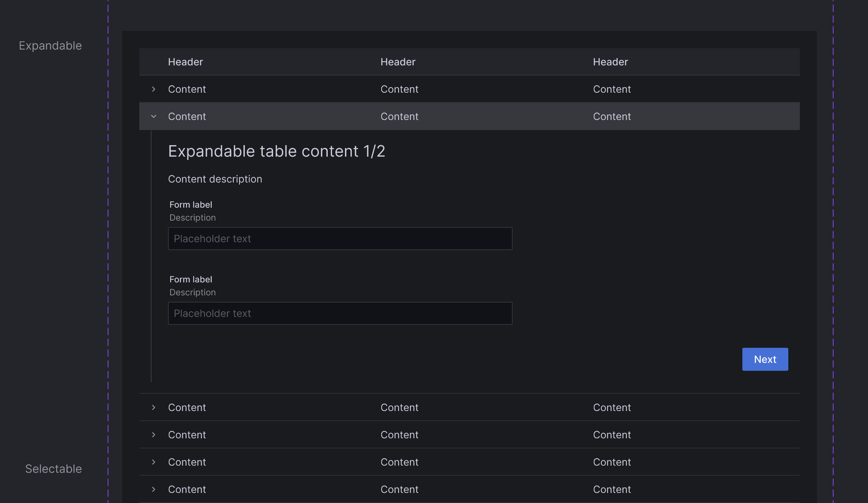868x503 pixels.
Task: Click the second Form label text
Action: 191,280
